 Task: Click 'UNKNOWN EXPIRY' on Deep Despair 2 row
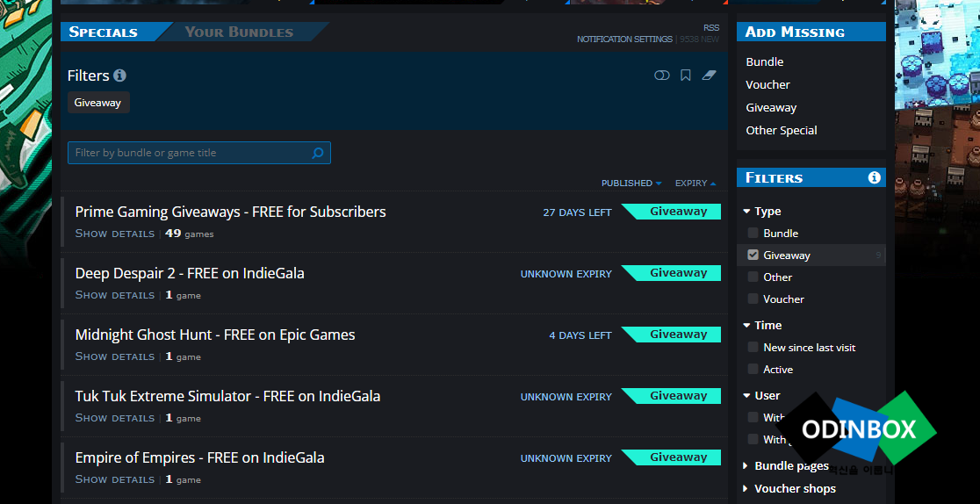(x=566, y=274)
